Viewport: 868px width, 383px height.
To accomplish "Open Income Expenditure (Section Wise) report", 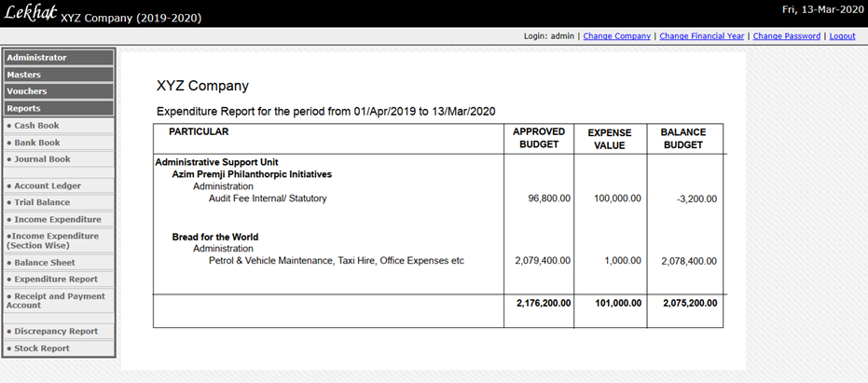I will (x=59, y=240).
